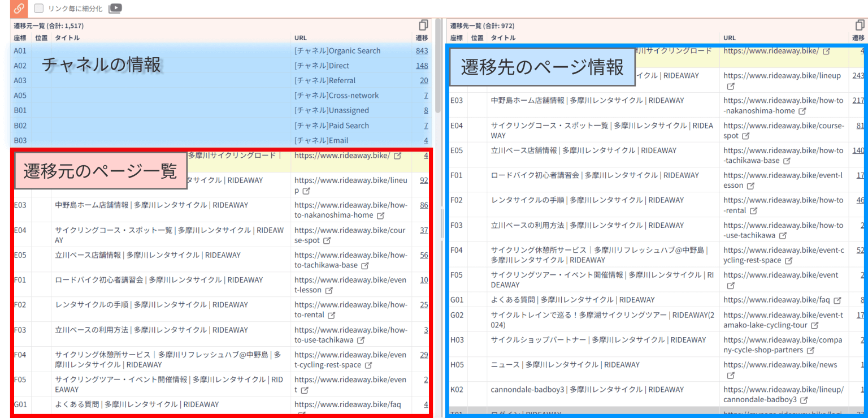Click the URL column header in 遷移先 list
Image resolution: width=868 pixels, height=418 pixels.
click(730, 38)
